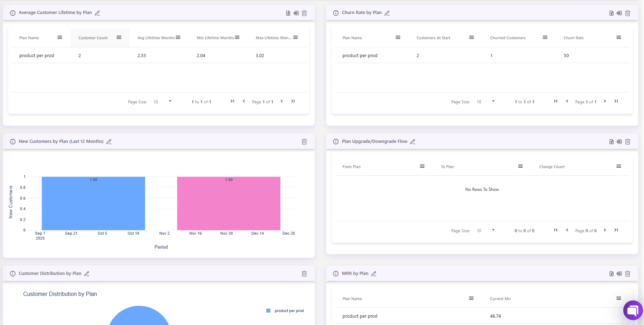The image size is (644, 325).
Task: Go to next page in Average Customer Lifetime table
Action: [282, 101]
